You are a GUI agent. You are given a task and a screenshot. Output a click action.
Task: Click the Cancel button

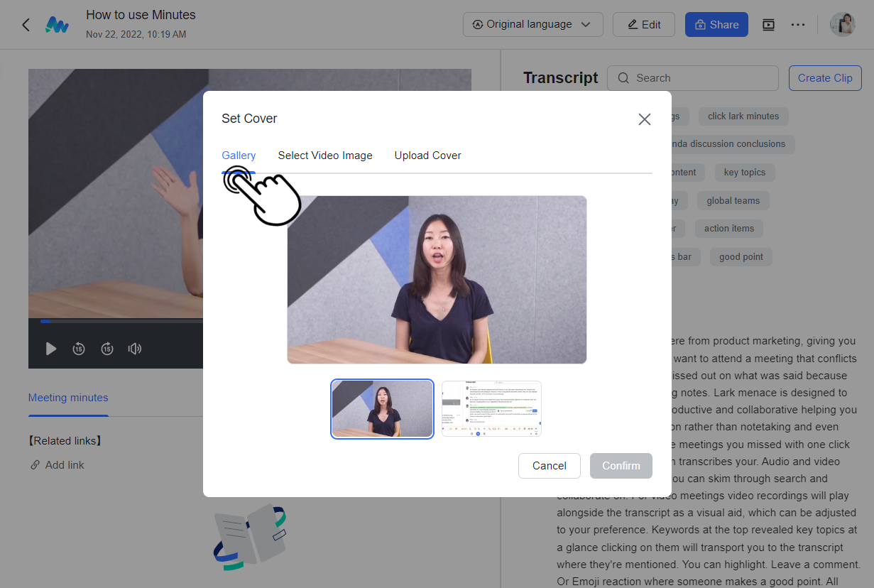click(550, 466)
